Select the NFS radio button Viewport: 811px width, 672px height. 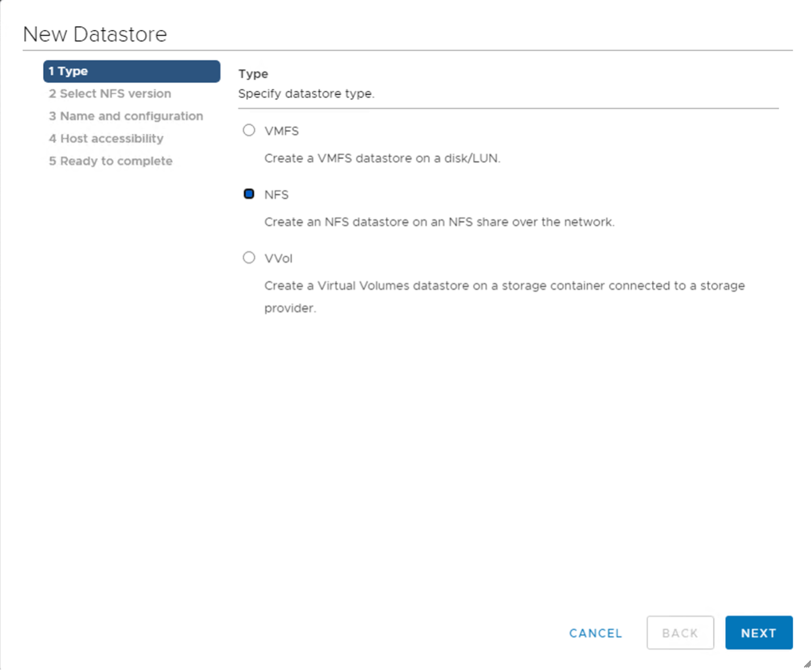(249, 194)
